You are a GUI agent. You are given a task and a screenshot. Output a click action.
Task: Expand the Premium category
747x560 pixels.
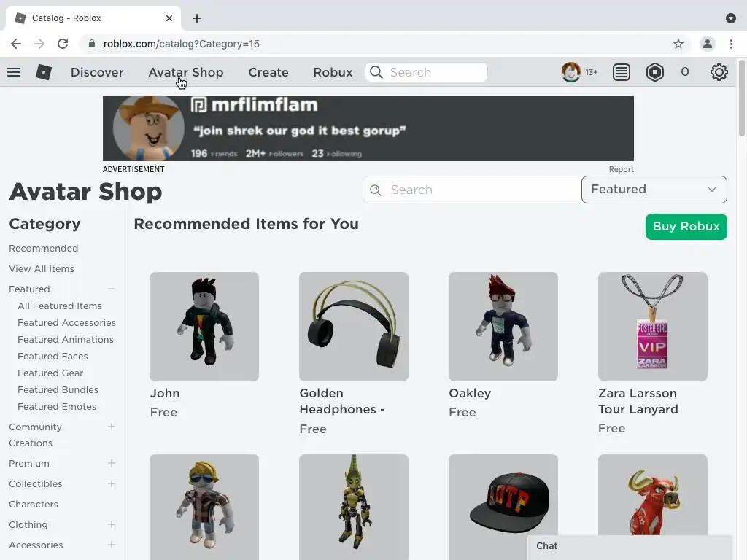click(x=112, y=463)
